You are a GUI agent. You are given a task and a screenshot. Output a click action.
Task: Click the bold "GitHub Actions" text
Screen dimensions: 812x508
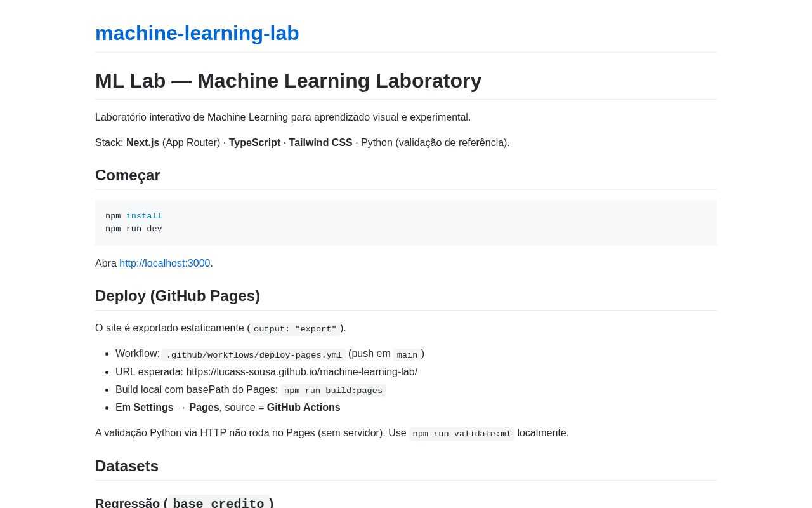pos(303,408)
